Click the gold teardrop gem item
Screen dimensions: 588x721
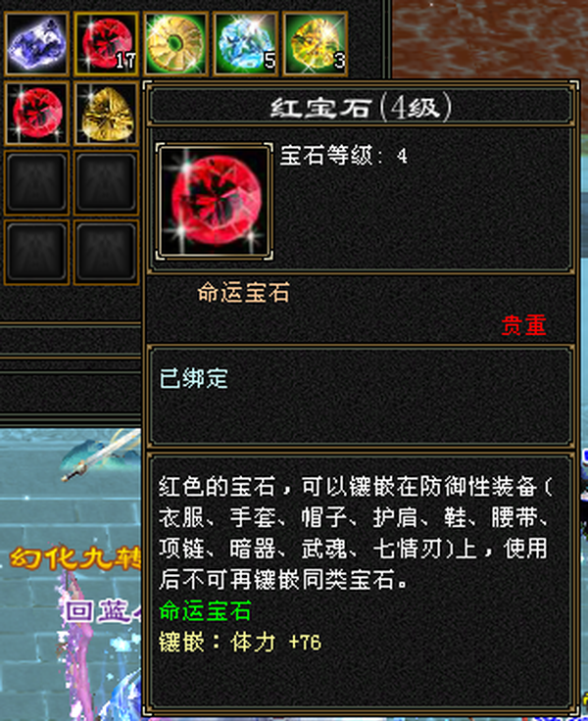106,113
